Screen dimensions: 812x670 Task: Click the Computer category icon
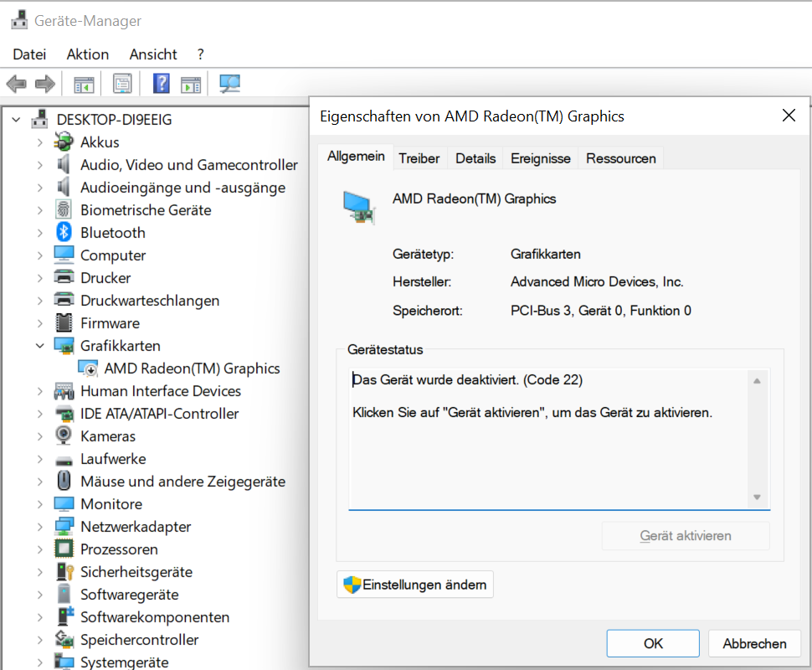64,255
